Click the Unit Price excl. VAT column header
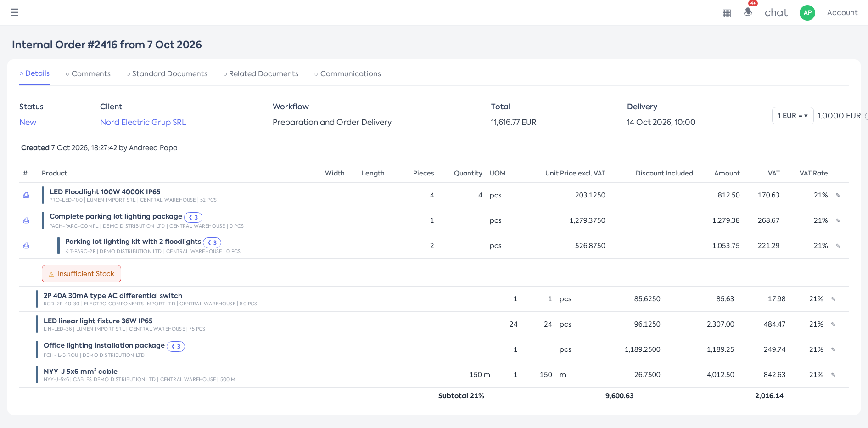868x428 pixels. [575, 173]
